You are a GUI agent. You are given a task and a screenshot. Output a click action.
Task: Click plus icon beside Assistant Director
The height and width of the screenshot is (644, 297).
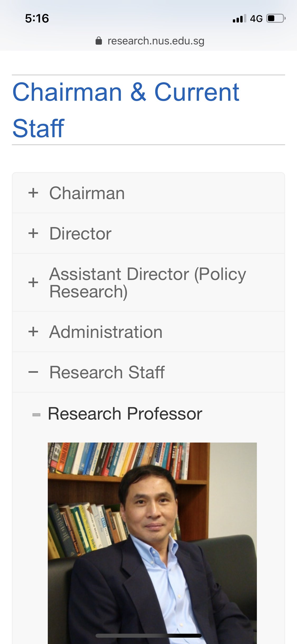tap(33, 282)
